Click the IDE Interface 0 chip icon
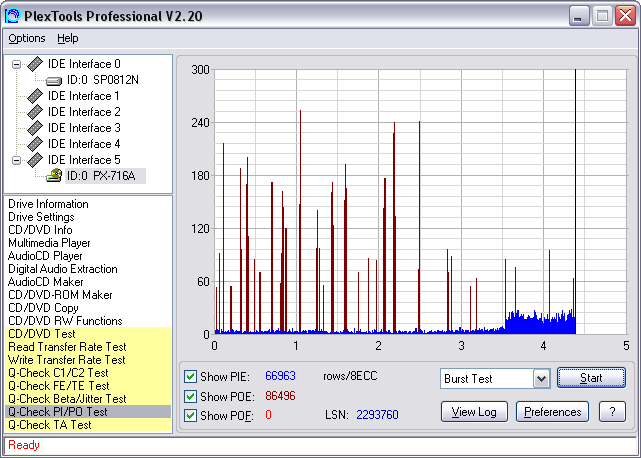641x458 pixels. pos(35,64)
